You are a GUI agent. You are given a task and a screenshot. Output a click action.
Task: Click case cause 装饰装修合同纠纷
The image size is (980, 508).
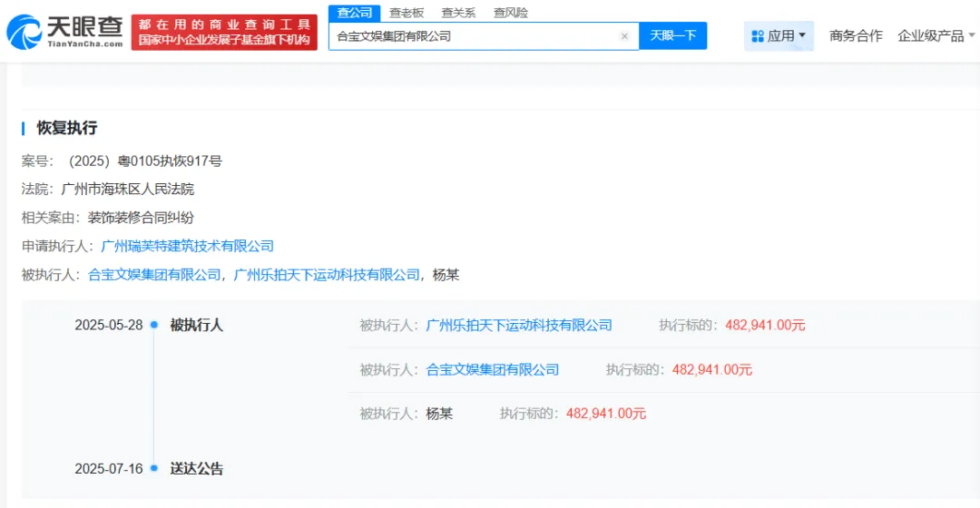[x=141, y=218]
